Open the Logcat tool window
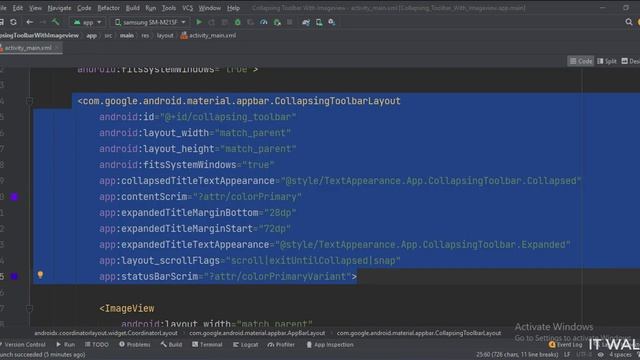Image resolution: width=640 pixels, height=360 pixels. (x=246, y=344)
